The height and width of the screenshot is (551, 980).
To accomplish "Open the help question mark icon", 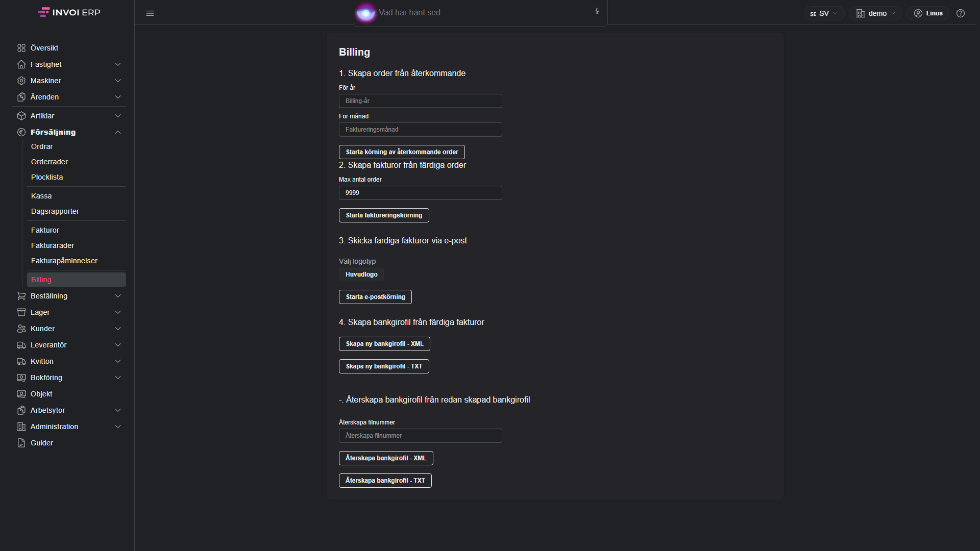I will [961, 13].
